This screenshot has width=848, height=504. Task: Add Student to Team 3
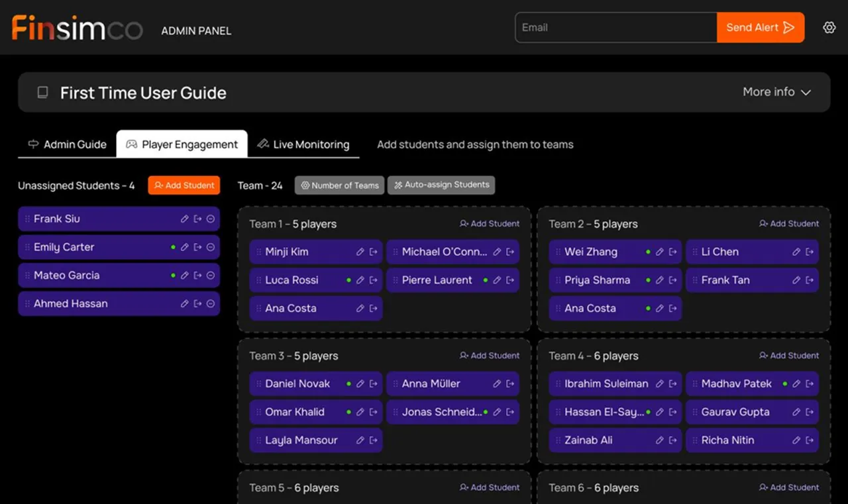tap(490, 356)
